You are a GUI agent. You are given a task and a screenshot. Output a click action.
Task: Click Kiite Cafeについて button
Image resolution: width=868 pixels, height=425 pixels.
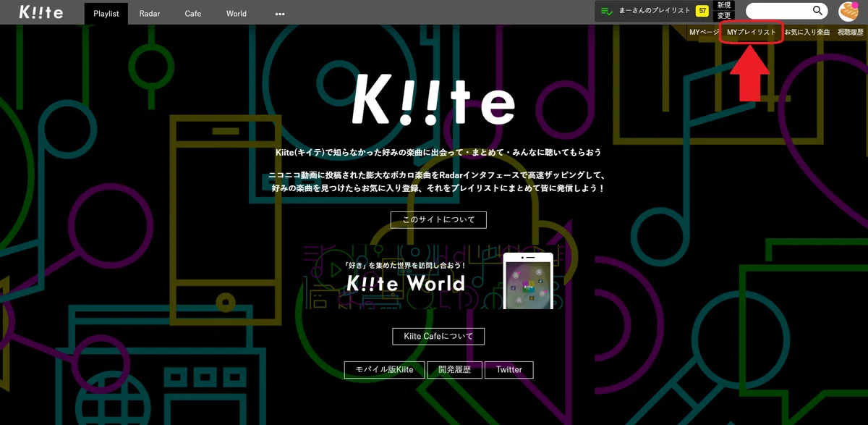(x=438, y=336)
